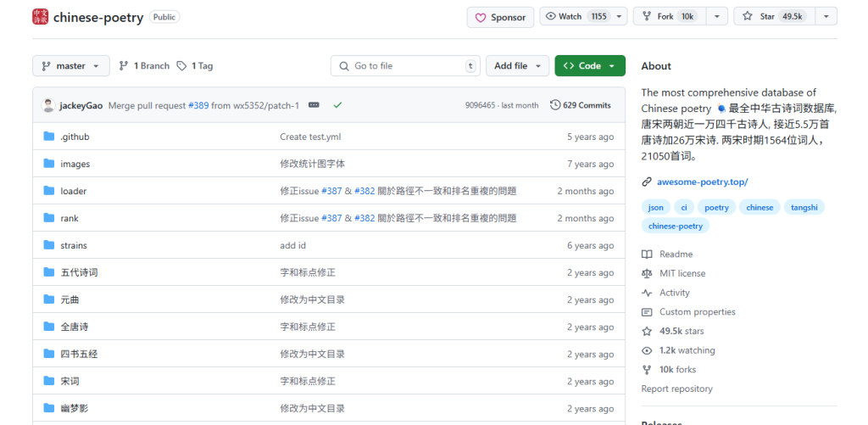This screenshot has height=425, width=868.
Task: Click the 五代诗词 folder icon
Action: click(x=49, y=272)
